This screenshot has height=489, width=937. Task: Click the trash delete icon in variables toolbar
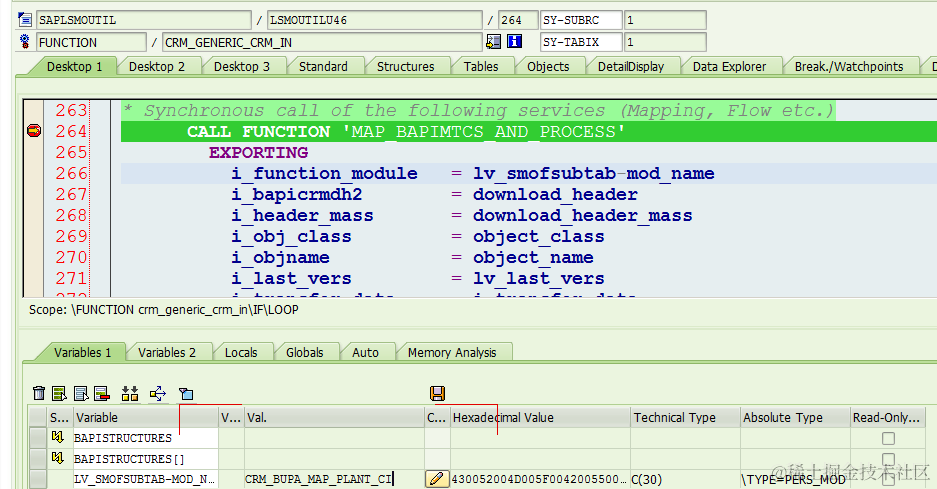pos(39,393)
